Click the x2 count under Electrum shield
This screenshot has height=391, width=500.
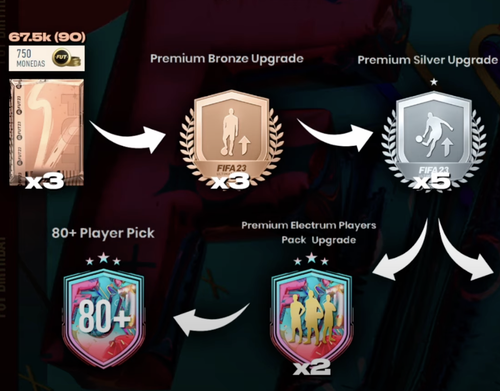(311, 367)
